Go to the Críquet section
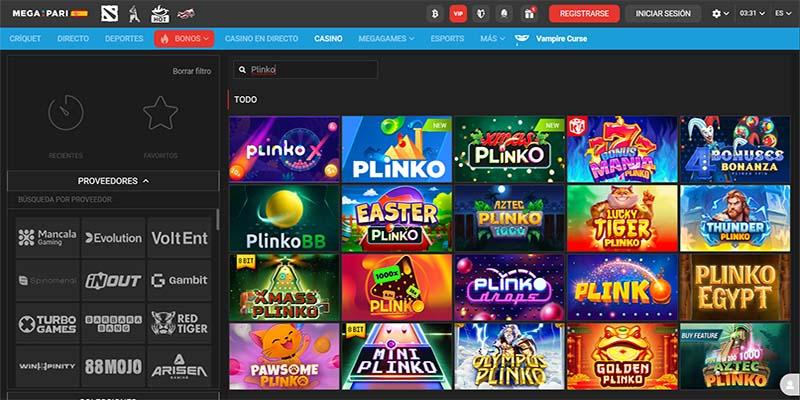 (25, 39)
